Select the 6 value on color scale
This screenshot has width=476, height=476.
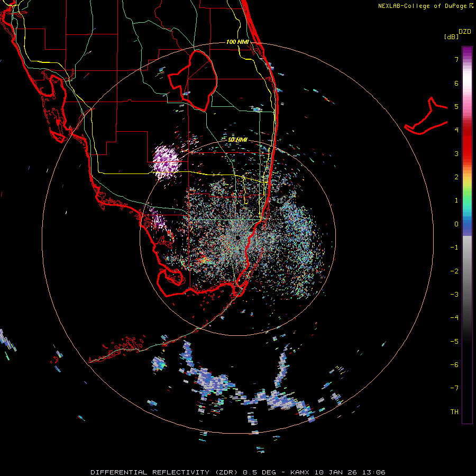[456, 83]
